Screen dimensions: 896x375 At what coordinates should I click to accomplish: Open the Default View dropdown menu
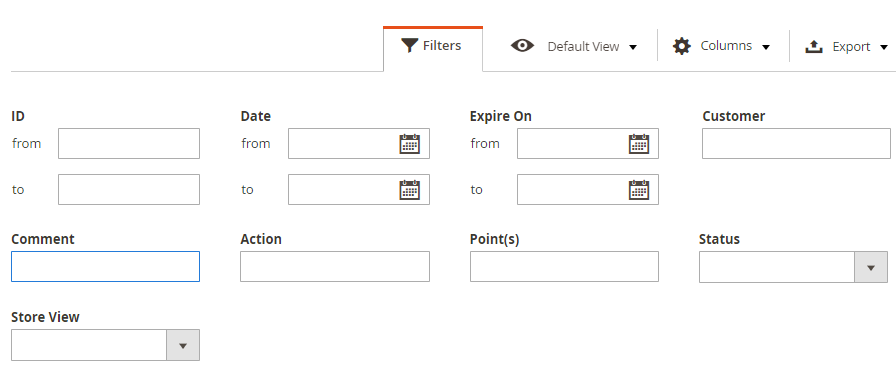(633, 47)
